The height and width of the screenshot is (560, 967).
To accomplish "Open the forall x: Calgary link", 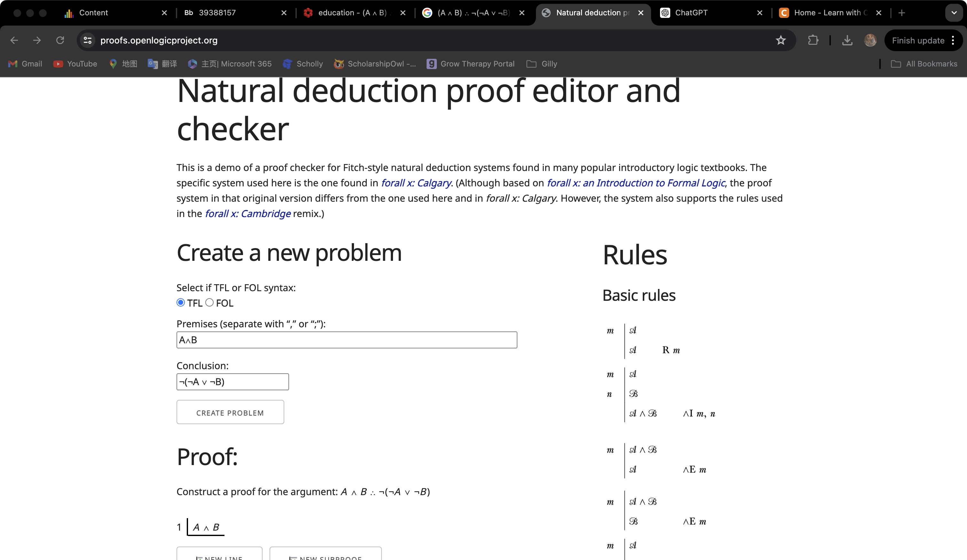I will [416, 183].
